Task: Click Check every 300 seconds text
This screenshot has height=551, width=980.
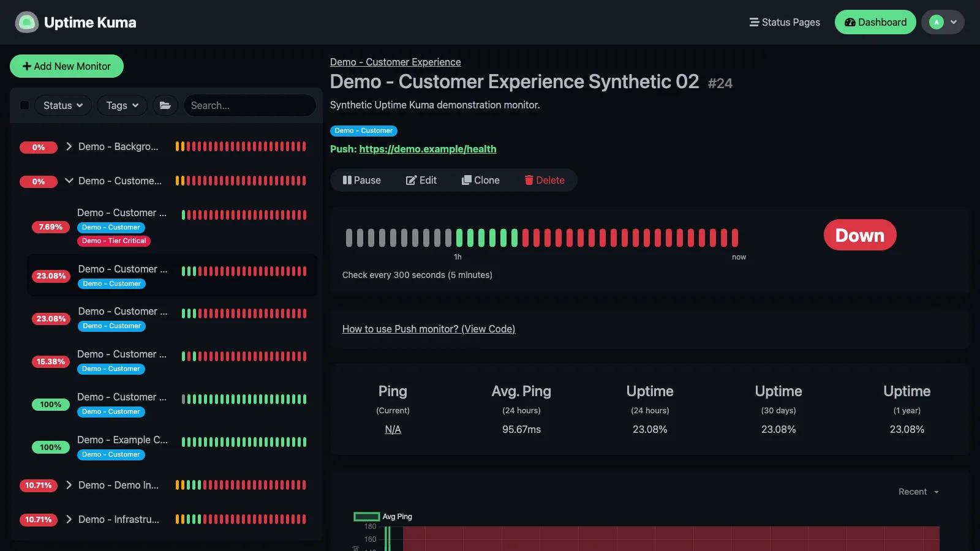Action: 417,275
